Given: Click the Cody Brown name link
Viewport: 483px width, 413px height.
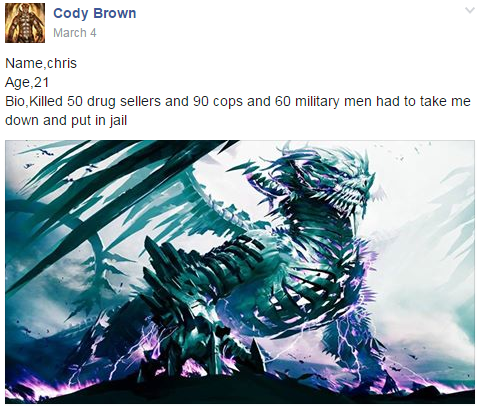Looking at the screenshot, I should pos(95,13).
